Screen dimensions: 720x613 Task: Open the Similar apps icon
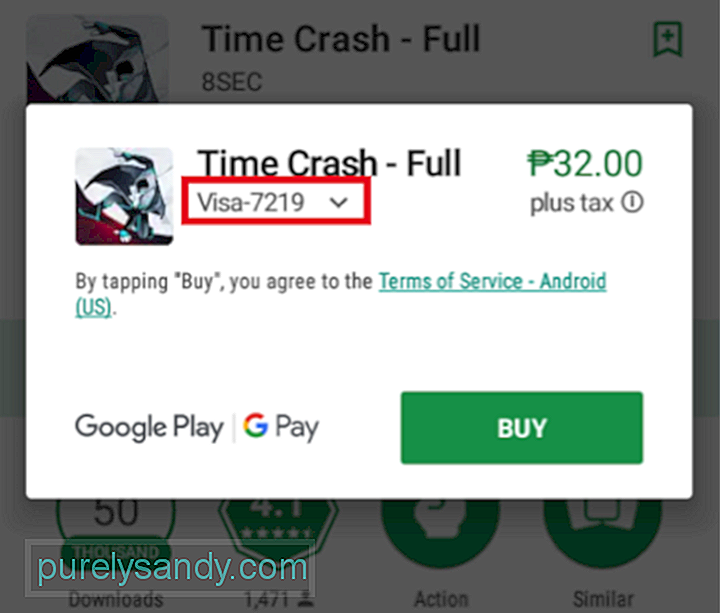point(602,528)
